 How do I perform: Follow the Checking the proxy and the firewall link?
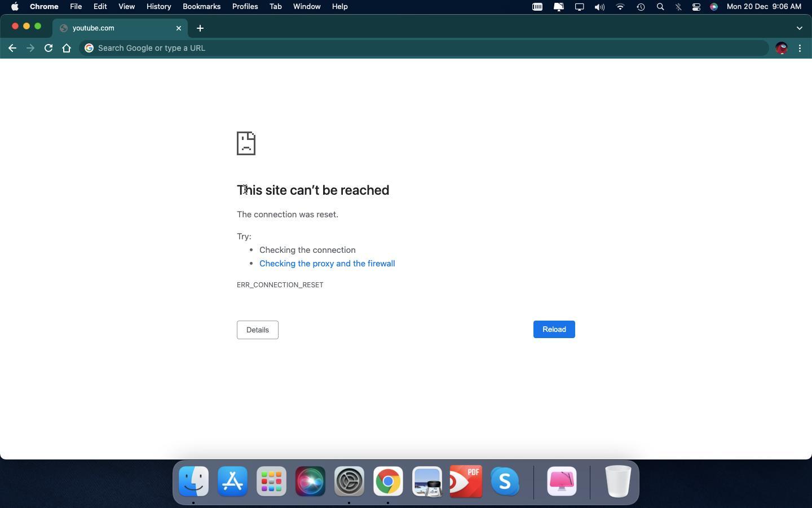tap(327, 264)
